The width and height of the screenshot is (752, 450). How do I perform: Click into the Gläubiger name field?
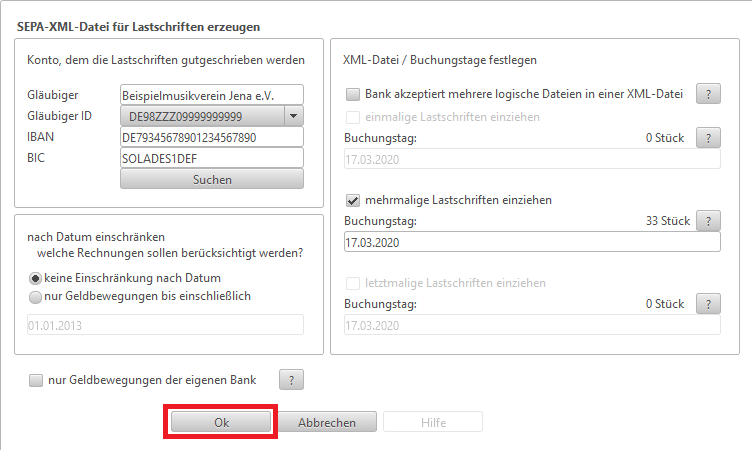[210, 95]
